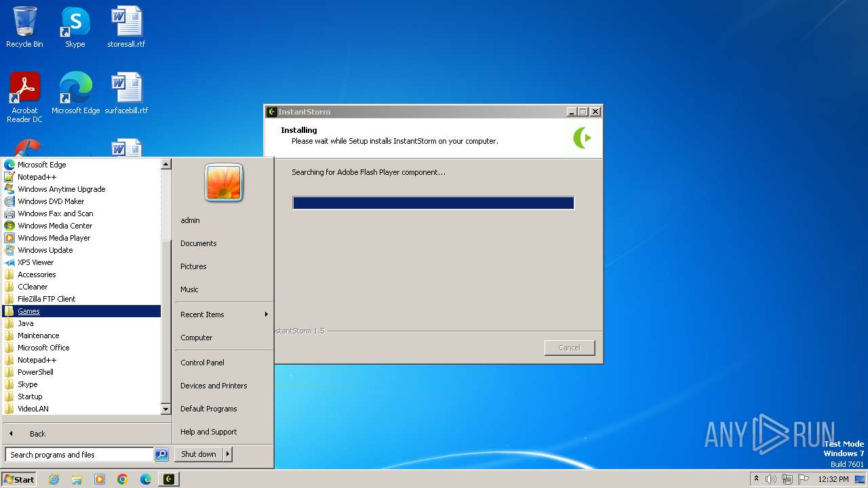Viewport: 868px width, 488px height.
Task: Click the search magnifier button
Action: point(161,455)
